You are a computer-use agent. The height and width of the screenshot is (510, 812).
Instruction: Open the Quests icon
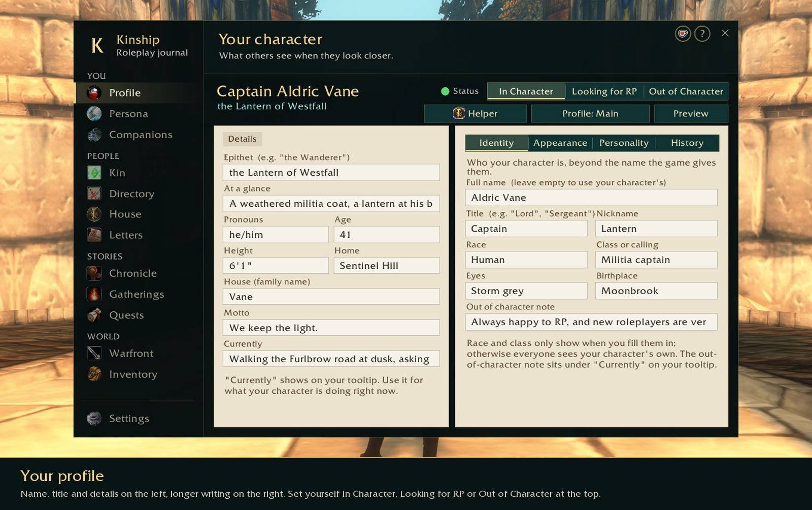point(94,315)
